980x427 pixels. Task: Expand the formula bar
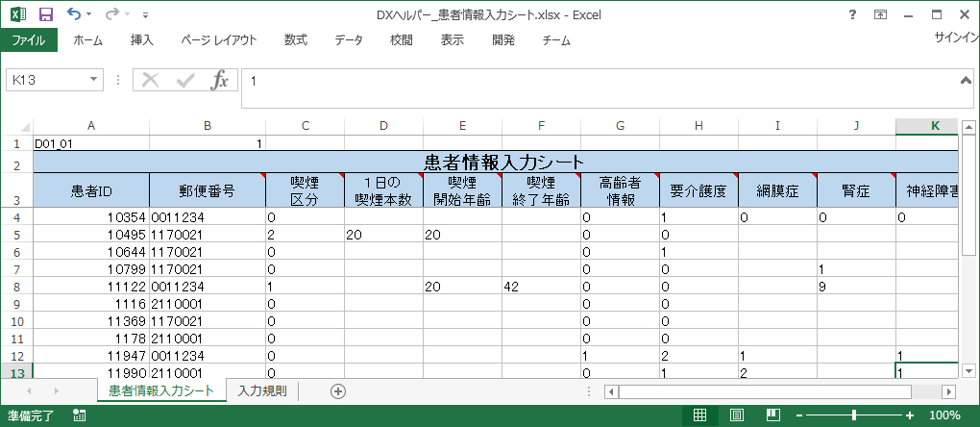pos(966,80)
